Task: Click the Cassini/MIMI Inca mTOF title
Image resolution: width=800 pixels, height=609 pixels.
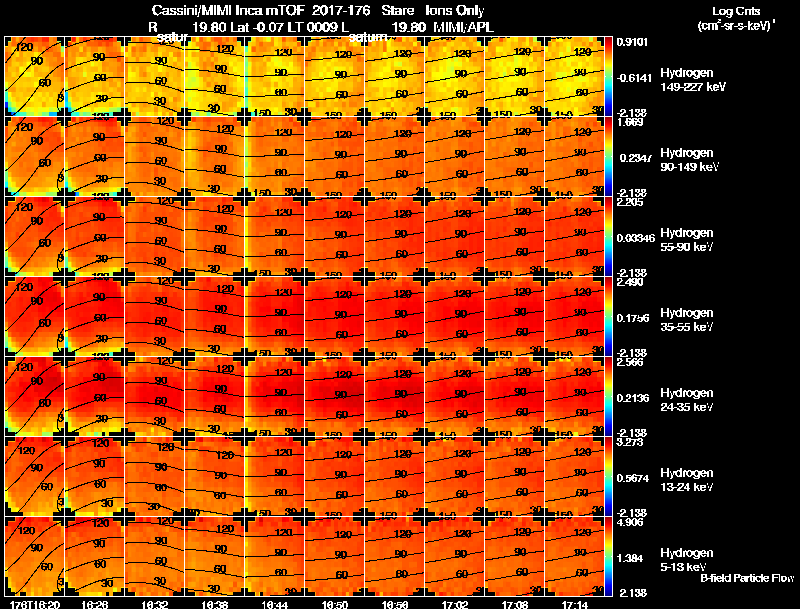Action: 228,11
